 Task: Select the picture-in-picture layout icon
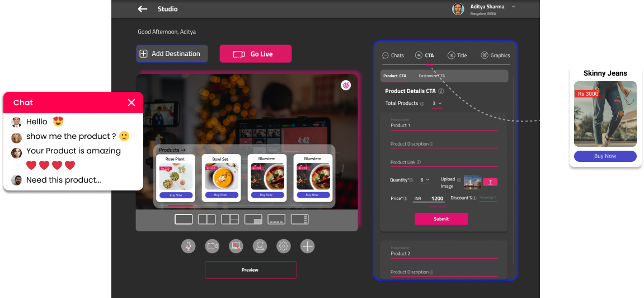coord(253,220)
